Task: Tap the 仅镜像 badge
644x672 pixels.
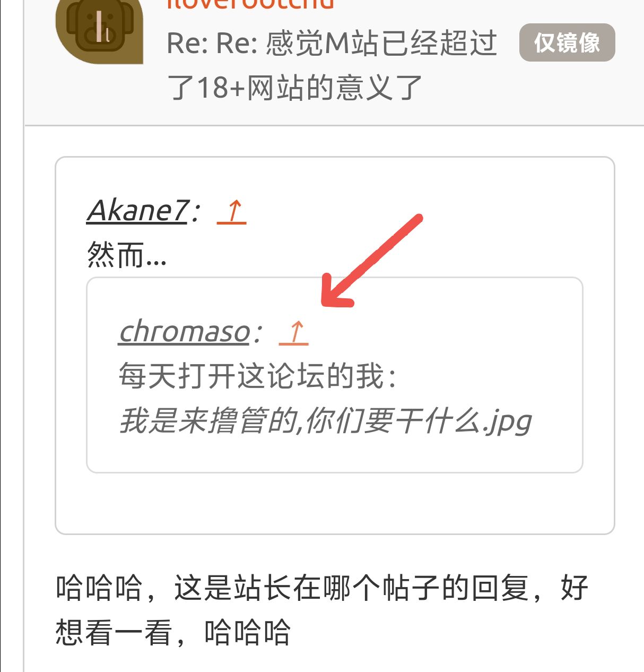Action: point(567,42)
